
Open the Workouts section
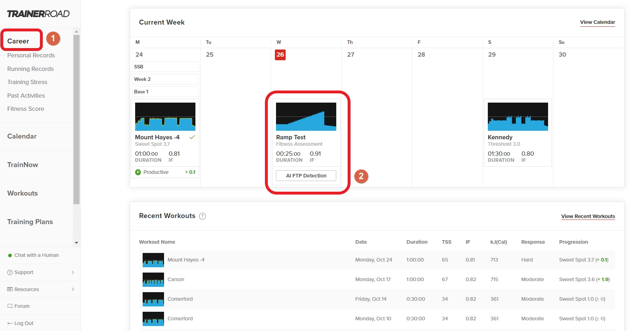[22, 193]
